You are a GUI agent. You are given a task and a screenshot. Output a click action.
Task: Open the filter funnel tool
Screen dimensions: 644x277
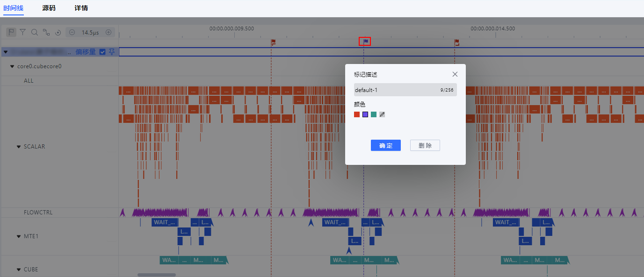[23, 32]
